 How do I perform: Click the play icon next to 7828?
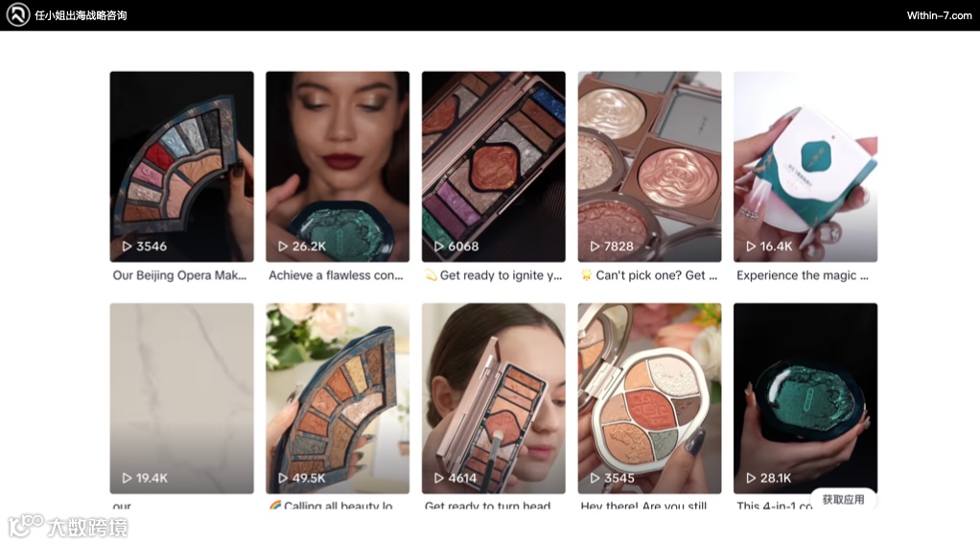[x=595, y=247]
